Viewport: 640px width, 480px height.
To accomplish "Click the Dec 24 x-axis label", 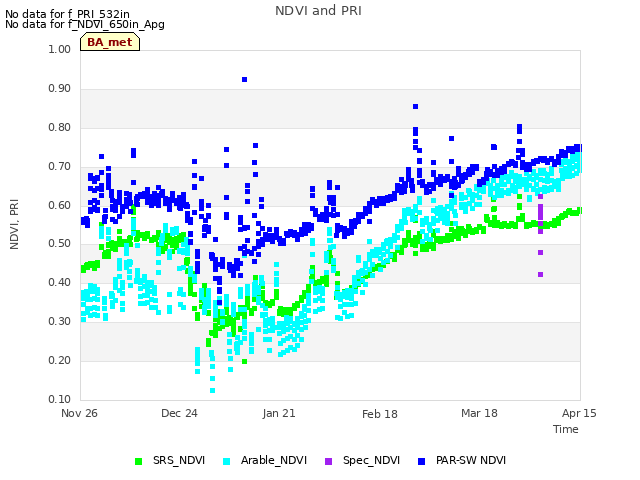I will (x=179, y=413).
